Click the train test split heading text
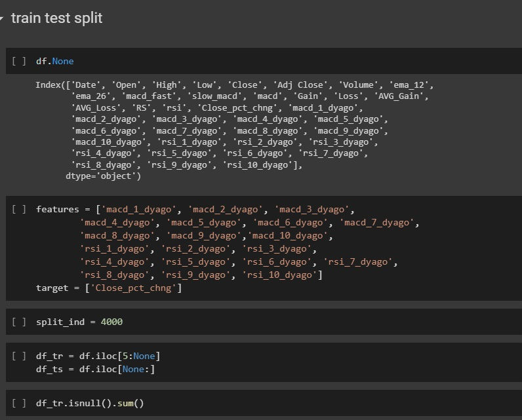Screen dimensions: 522x420 point(56,18)
